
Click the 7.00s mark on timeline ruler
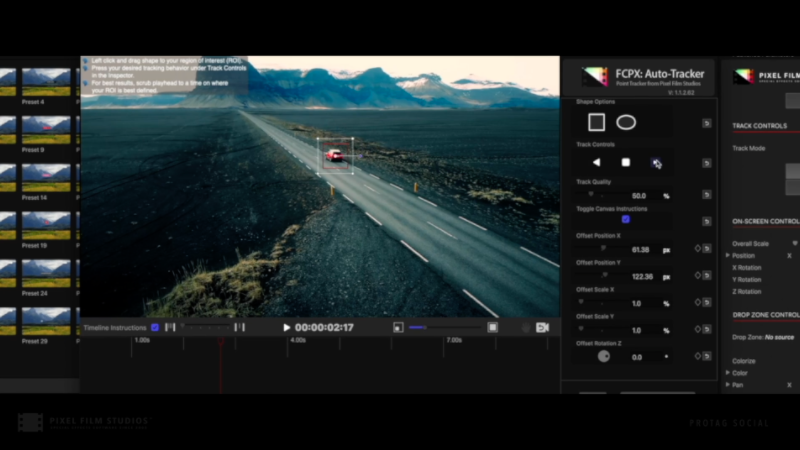coord(454,340)
